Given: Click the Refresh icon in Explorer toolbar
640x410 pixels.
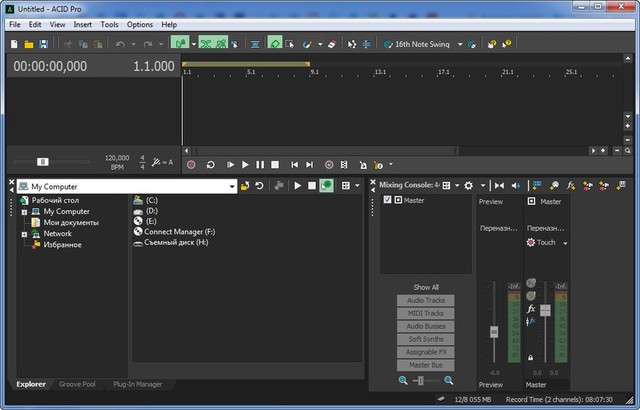Looking at the screenshot, I should click(x=259, y=186).
